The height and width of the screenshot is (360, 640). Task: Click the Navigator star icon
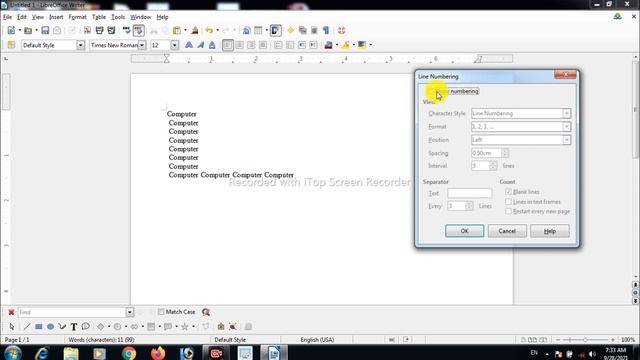(x=291, y=31)
